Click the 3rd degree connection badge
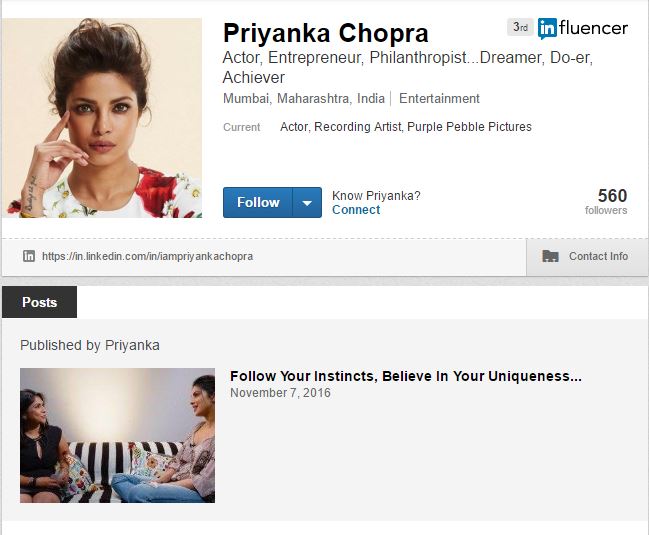Image resolution: width=649 pixels, height=535 pixels. tap(520, 27)
